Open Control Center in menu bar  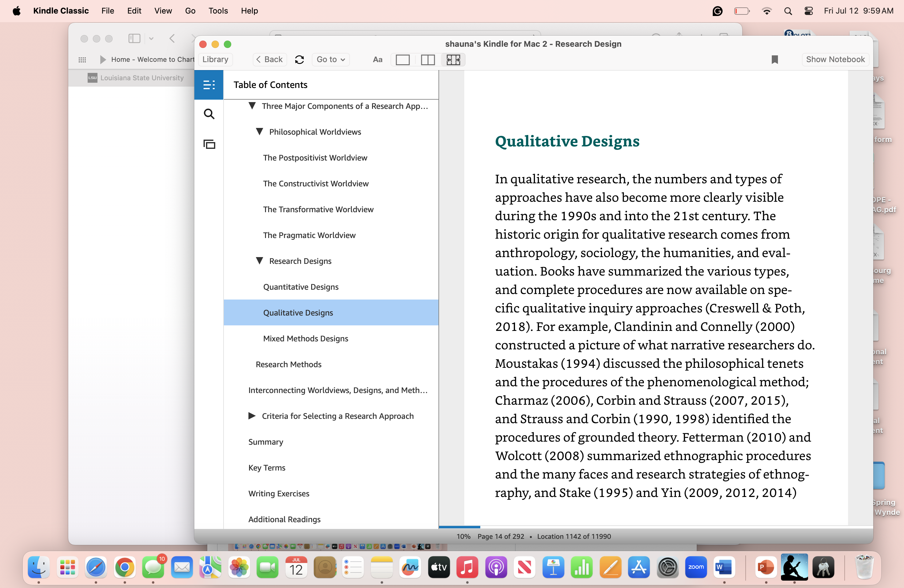pyautogui.click(x=808, y=11)
